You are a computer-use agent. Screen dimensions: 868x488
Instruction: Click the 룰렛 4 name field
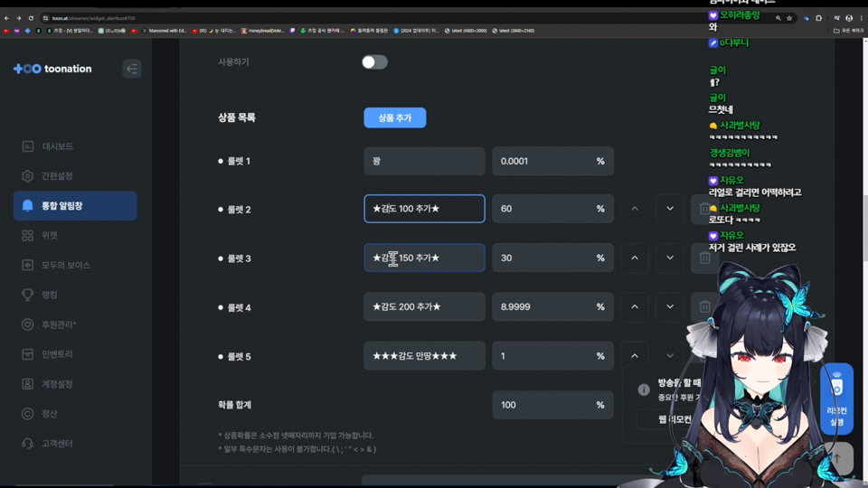[x=424, y=306]
